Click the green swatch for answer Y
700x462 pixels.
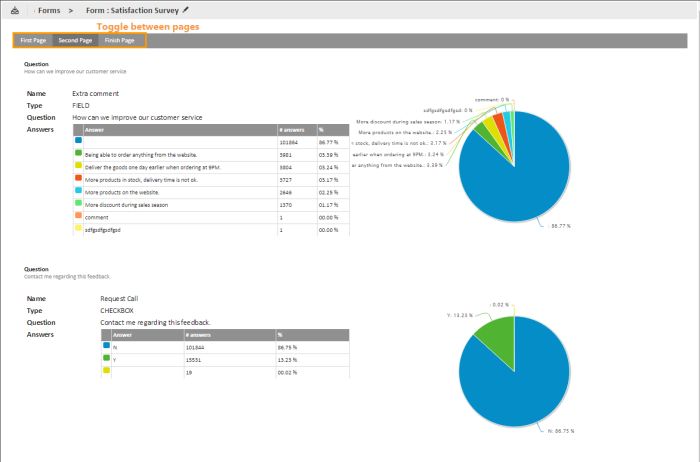(x=106, y=358)
